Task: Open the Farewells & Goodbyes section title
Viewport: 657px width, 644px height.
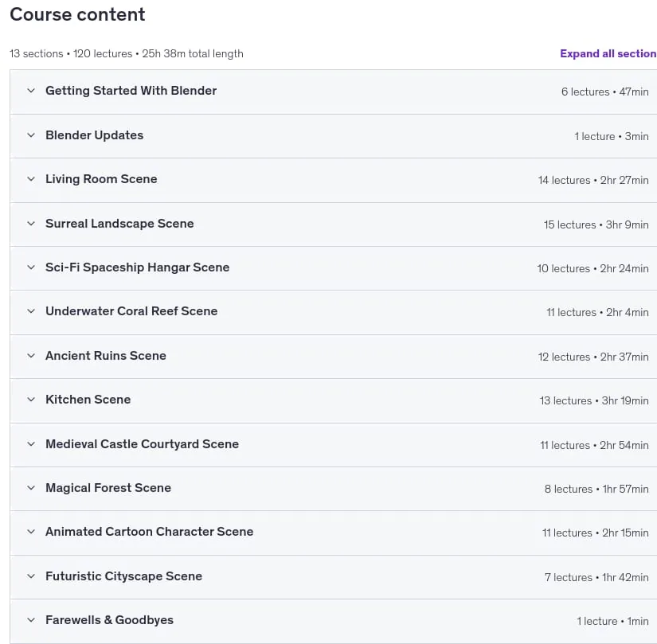Action: pos(109,620)
